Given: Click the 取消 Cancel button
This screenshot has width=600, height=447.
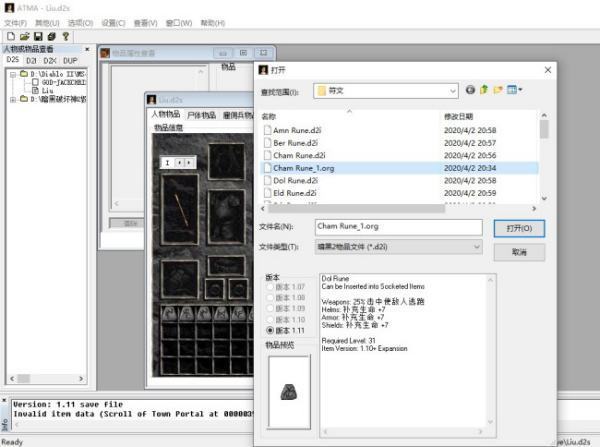Looking at the screenshot, I should (519, 252).
